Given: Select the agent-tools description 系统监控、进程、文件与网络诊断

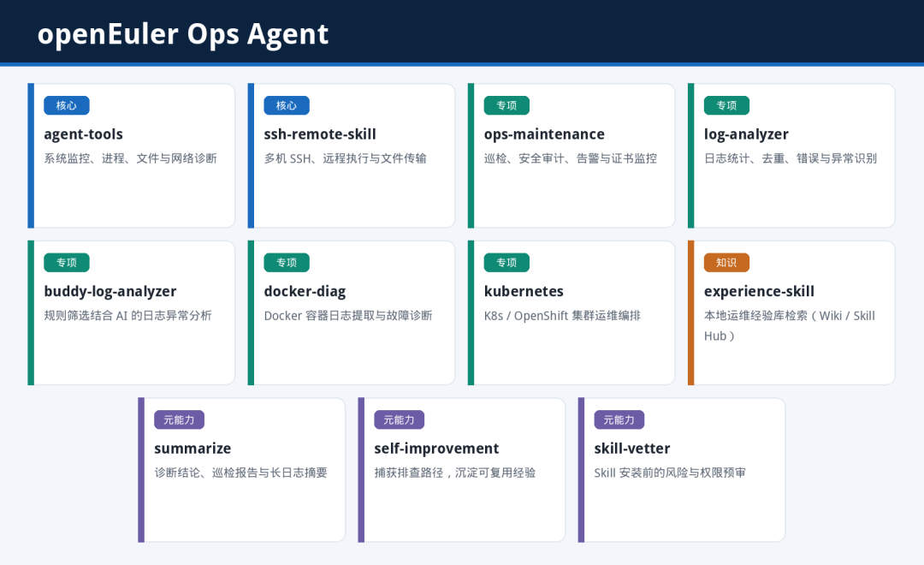Looking at the screenshot, I should (130, 158).
